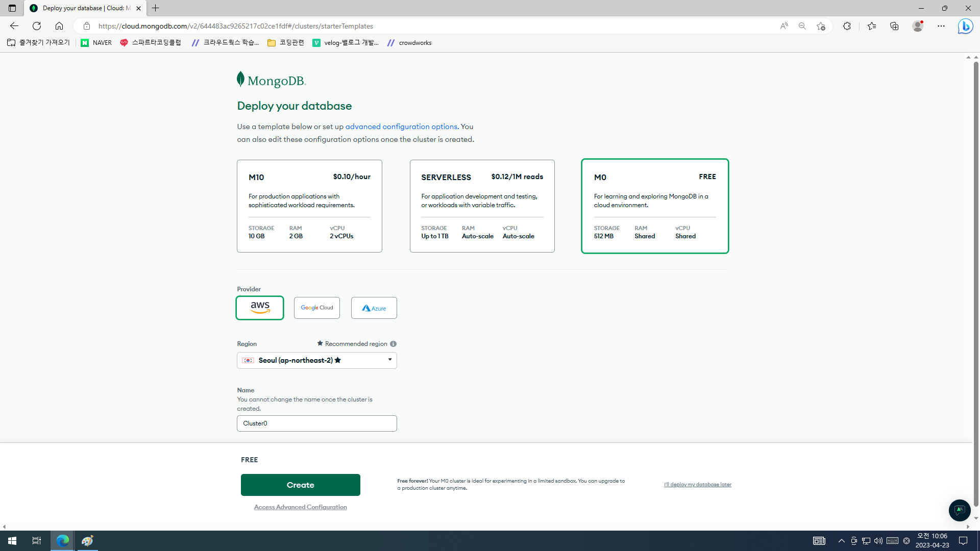Open Windows Task View

click(37, 541)
